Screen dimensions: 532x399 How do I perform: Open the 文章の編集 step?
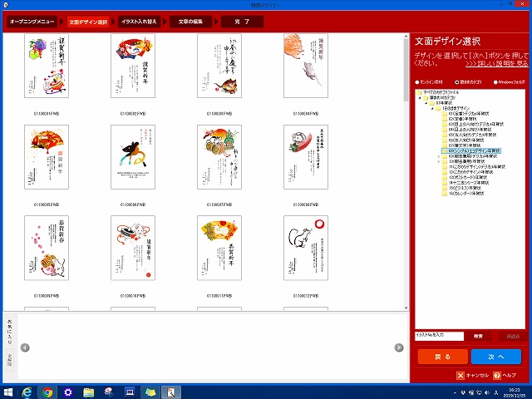tap(190, 22)
